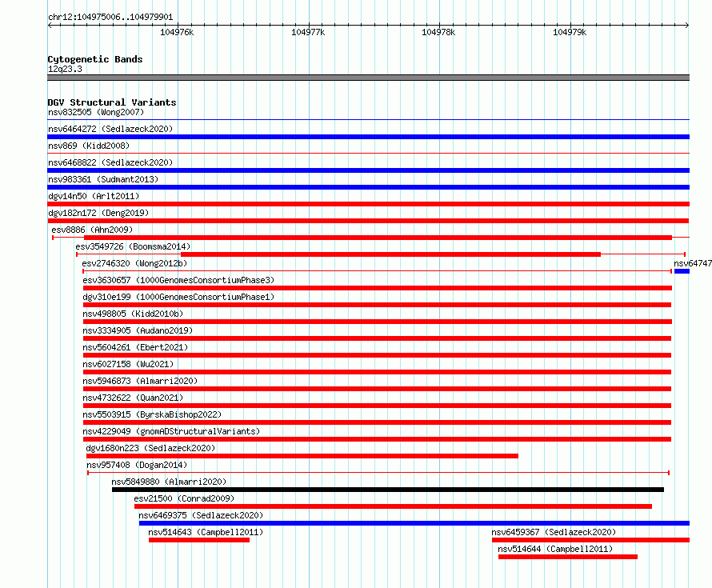The height and width of the screenshot is (588, 712).
Task: Click the esv2746320 (Wong2012b) label
Action: coord(134,263)
